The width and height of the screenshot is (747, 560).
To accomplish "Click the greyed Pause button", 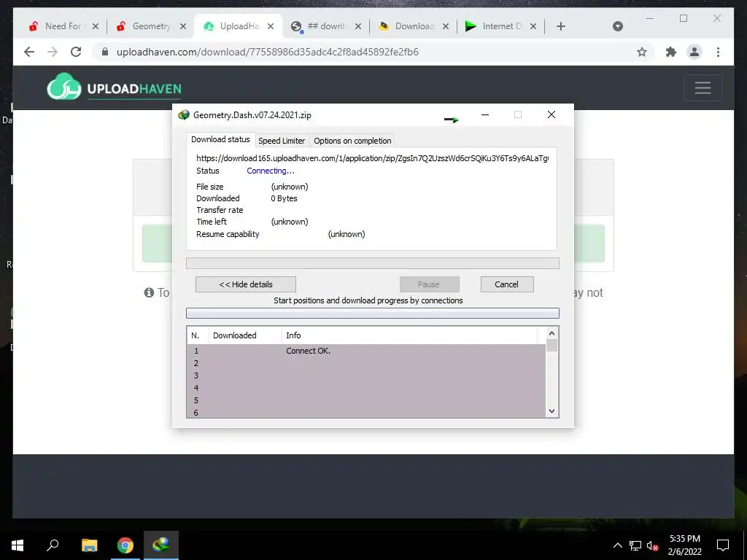I will 429,284.
